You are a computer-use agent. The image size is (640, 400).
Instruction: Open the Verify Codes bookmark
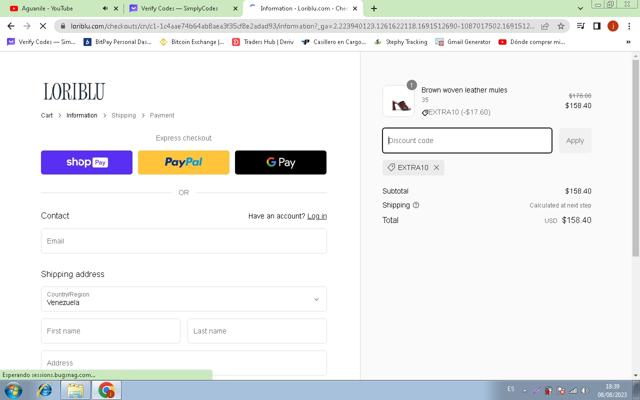(41, 42)
